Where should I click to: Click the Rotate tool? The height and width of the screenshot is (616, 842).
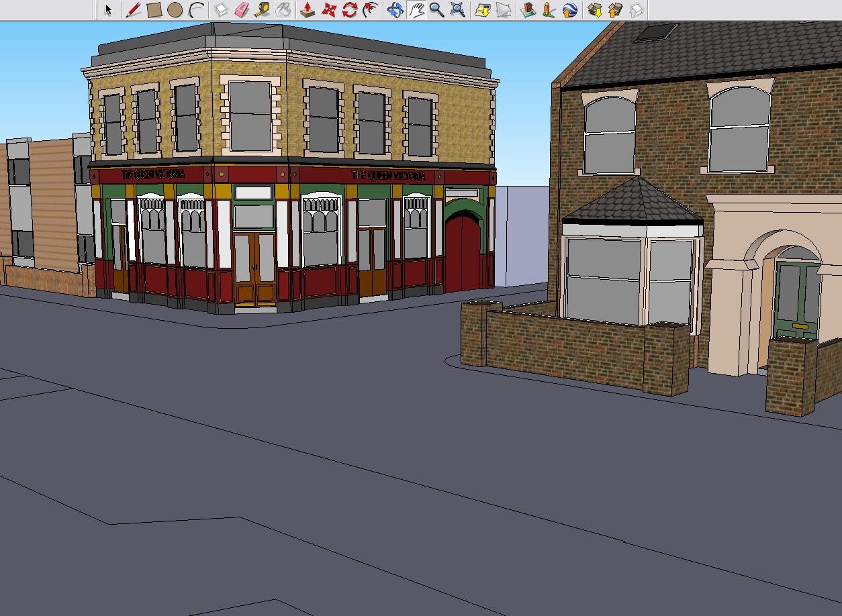[349, 10]
